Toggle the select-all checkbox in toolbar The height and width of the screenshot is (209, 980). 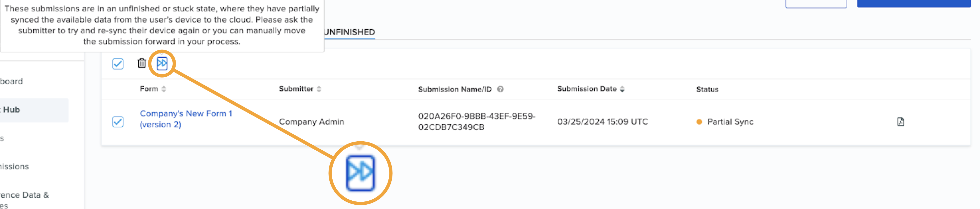coord(118,64)
